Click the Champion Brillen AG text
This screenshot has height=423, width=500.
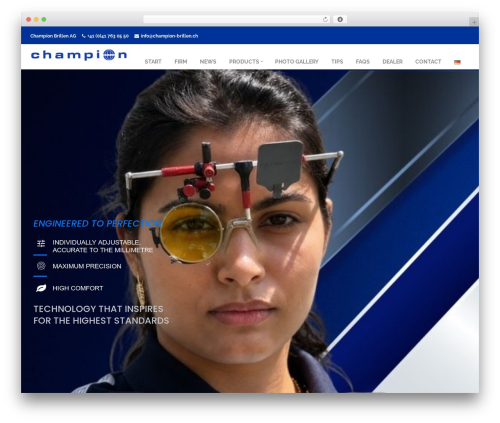coord(53,36)
